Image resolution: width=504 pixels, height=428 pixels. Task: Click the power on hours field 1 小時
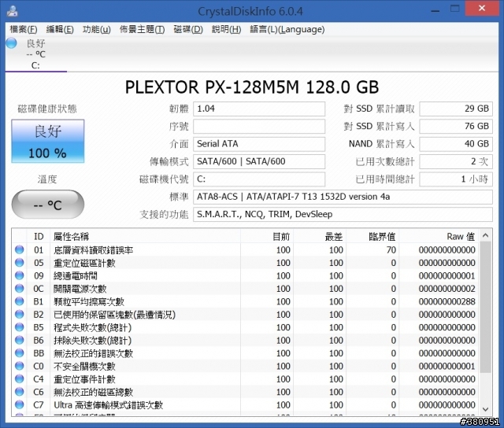[456, 179]
